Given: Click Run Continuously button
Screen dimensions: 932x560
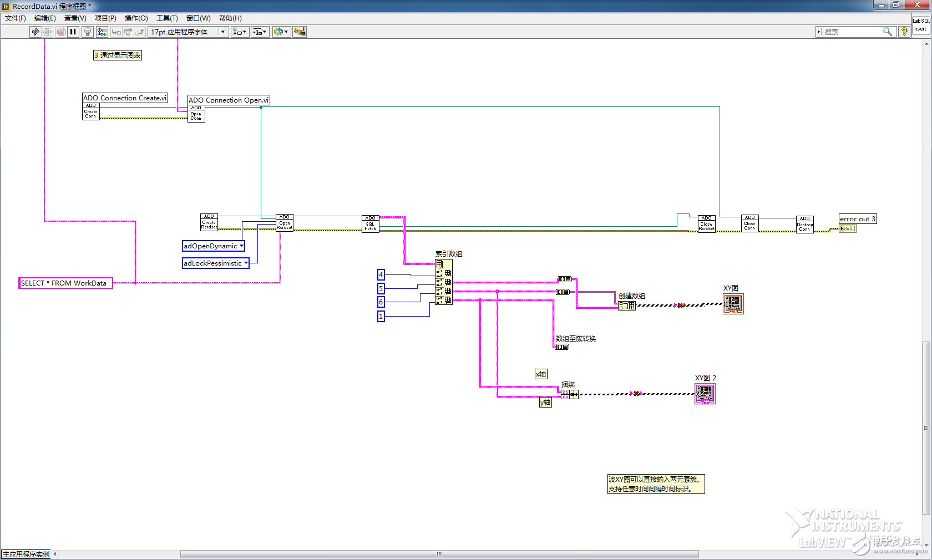Looking at the screenshot, I should point(47,32).
